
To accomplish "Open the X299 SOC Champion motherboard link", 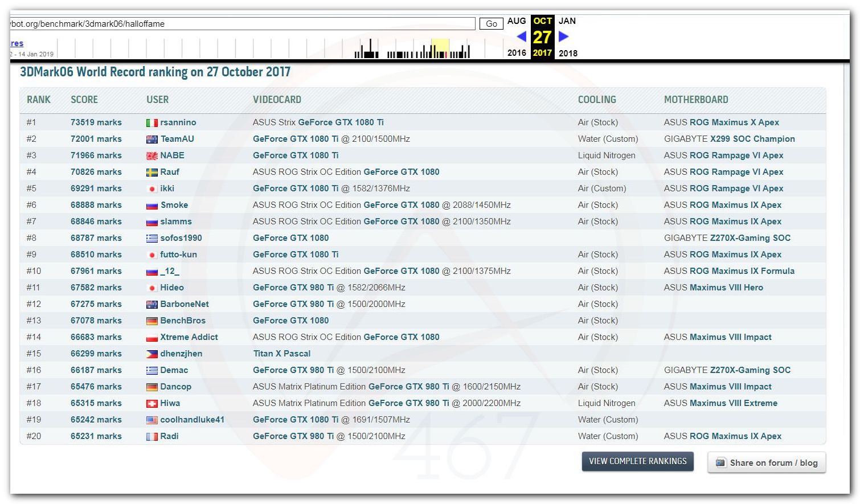I will 752,139.
